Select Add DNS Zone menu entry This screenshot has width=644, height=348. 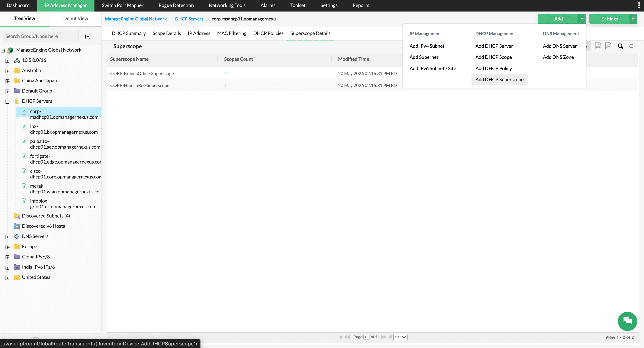click(x=558, y=57)
